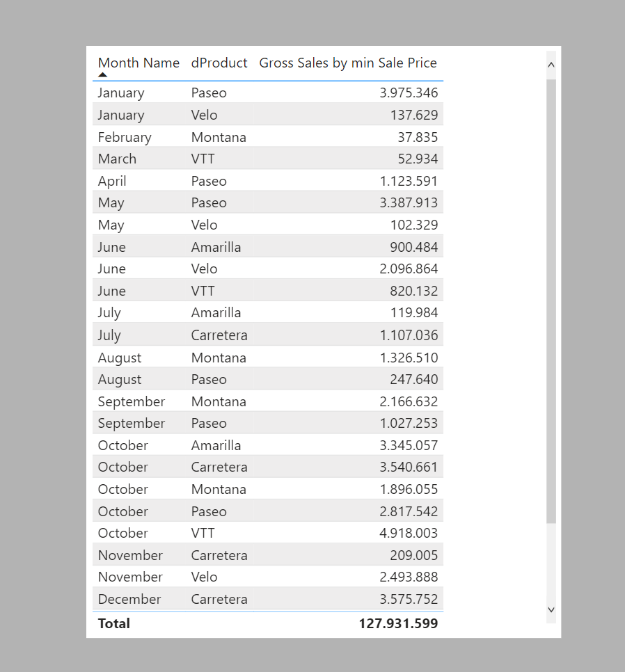Click the VTT cell in the October row
The image size is (625, 672).
pyautogui.click(x=203, y=533)
